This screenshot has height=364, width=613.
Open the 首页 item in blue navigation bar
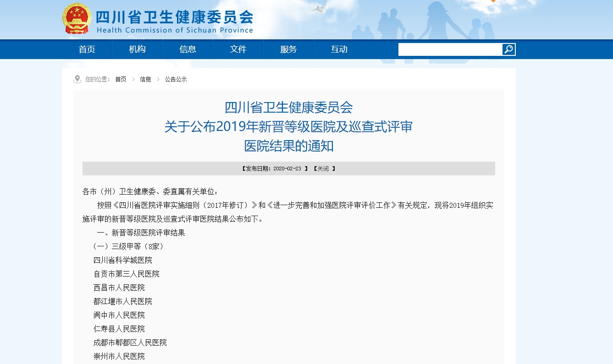point(87,49)
